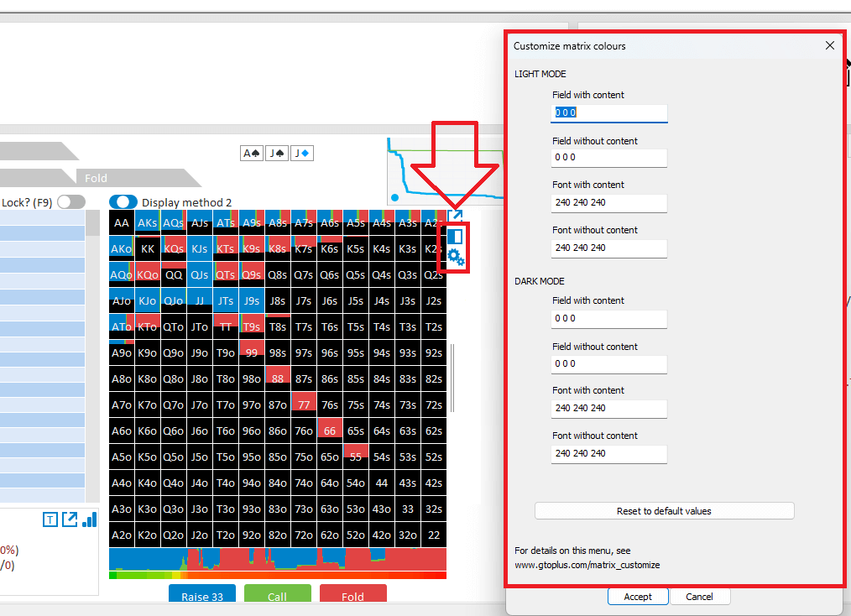Select the 22 hand cell
The height and width of the screenshot is (616, 851).
434,535
